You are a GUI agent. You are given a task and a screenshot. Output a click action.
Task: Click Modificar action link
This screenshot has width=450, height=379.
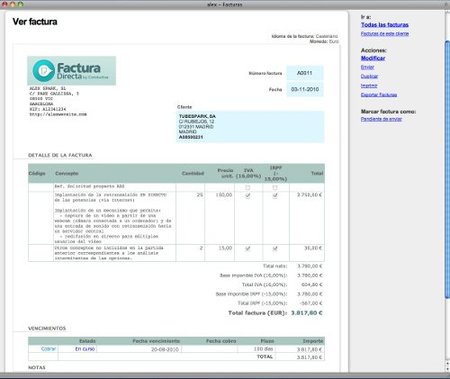tap(373, 58)
